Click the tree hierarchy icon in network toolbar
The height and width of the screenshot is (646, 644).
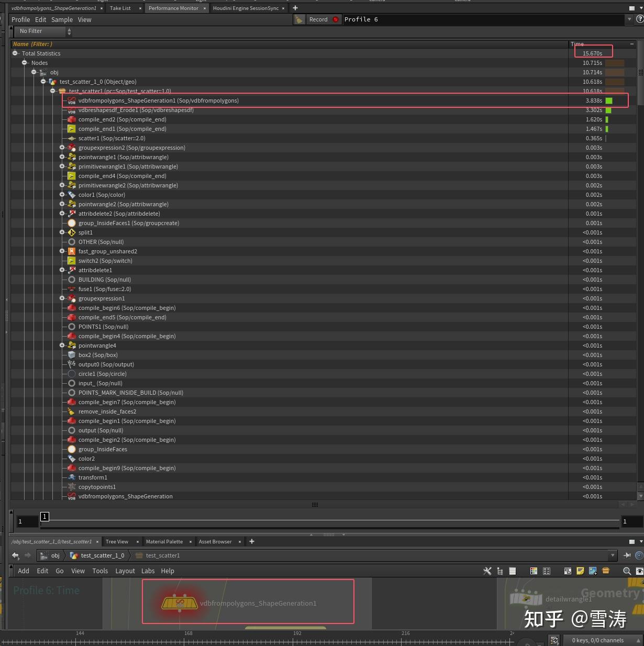click(500, 571)
